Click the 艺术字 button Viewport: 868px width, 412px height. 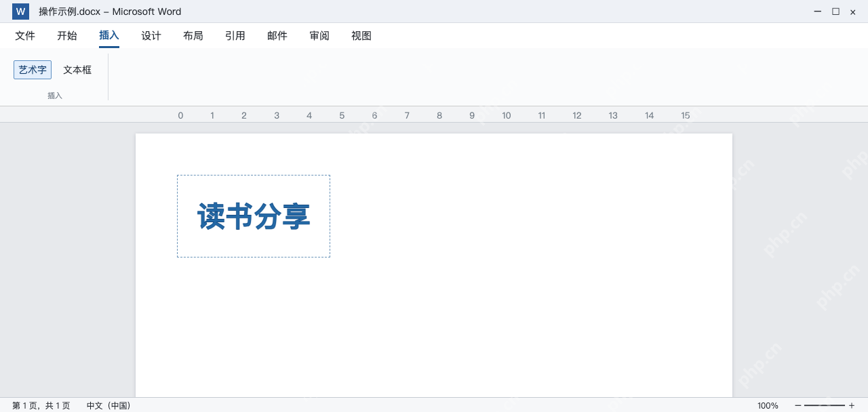tap(33, 70)
